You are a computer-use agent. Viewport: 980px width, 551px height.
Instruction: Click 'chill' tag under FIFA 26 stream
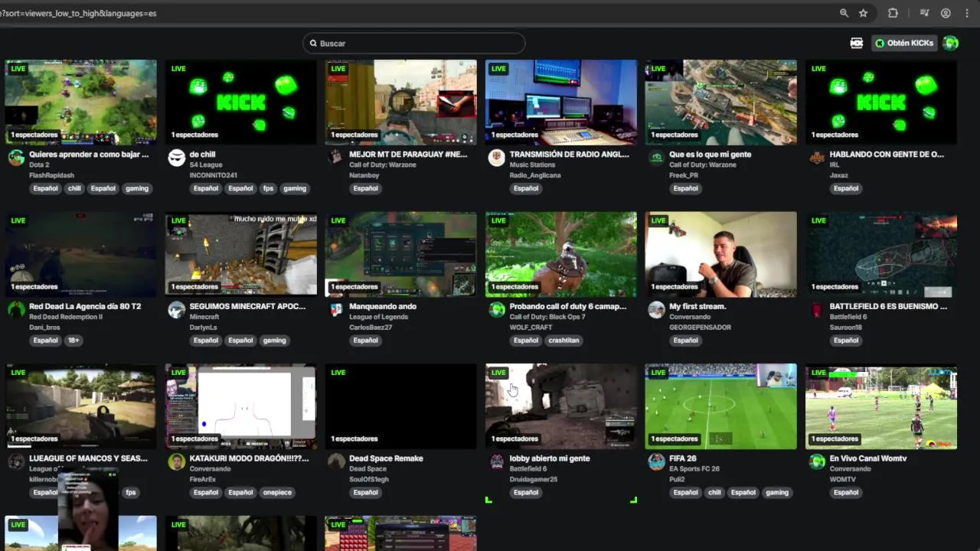click(x=714, y=492)
